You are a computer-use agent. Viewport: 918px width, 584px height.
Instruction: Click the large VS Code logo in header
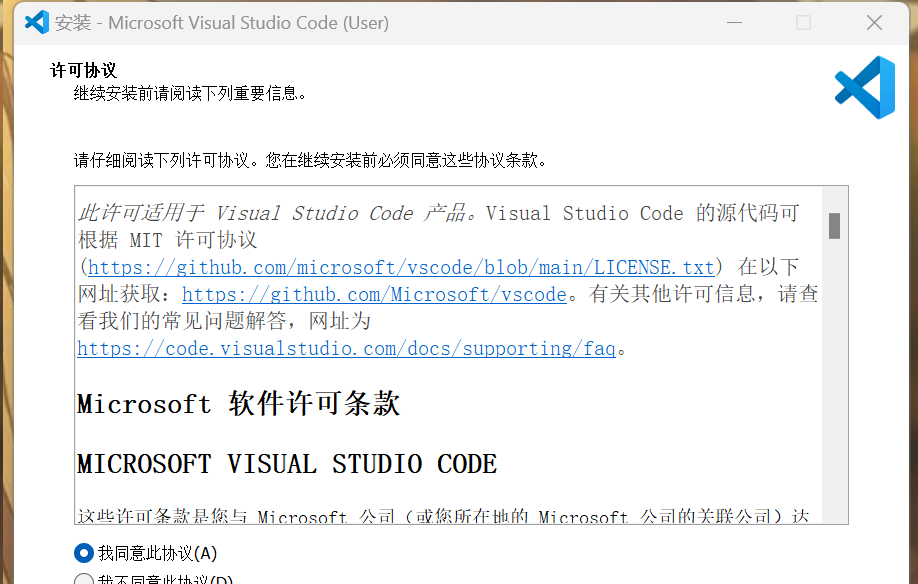click(865, 87)
